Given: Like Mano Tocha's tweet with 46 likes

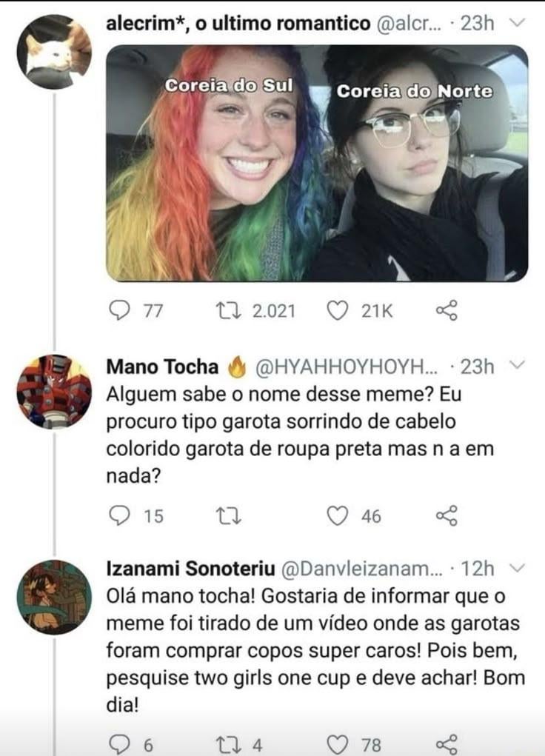Looking at the screenshot, I should pos(338,516).
